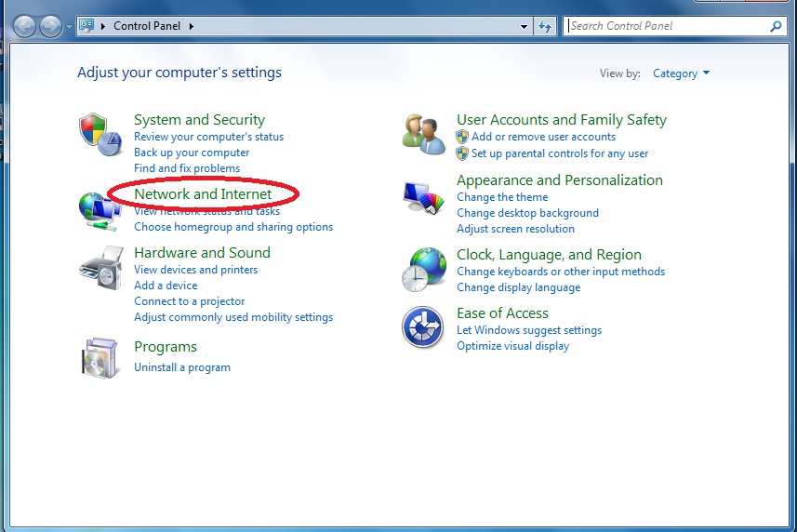This screenshot has height=532, width=797.
Task: Click the Forward navigation arrow button
Action: tap(50, 26)
